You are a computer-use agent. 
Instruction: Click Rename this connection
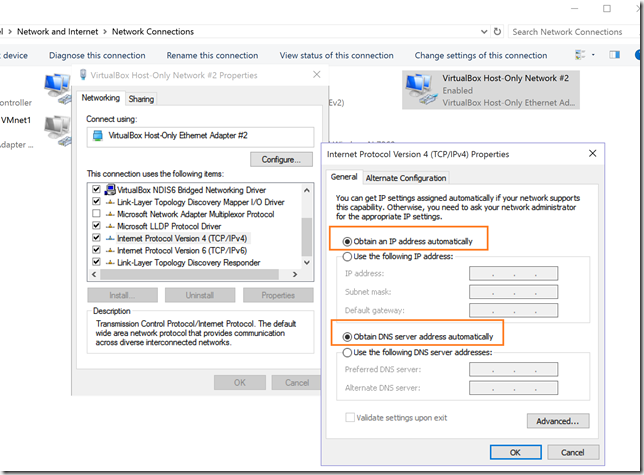click(x=212, y=55)
